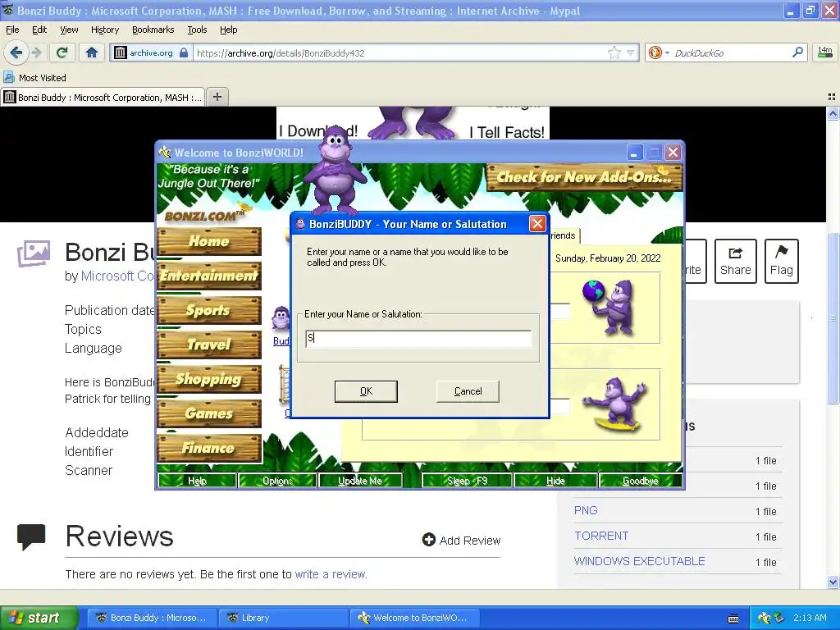Open the History menu

[104, 30]
